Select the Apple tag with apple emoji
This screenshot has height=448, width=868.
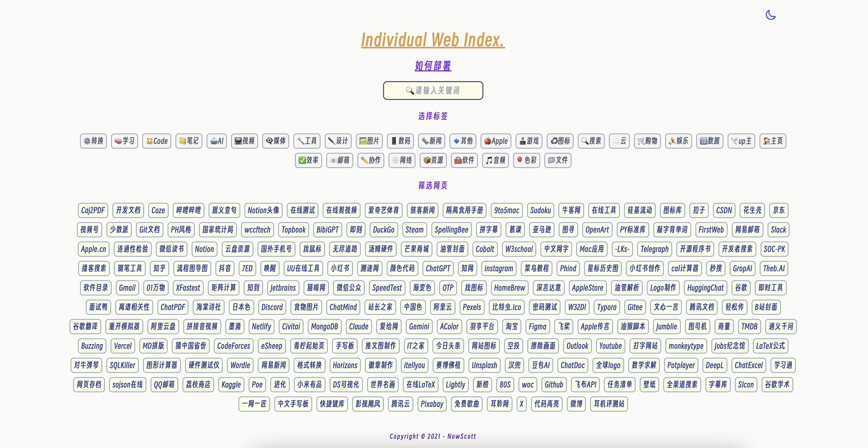click(x=496, y=141)
